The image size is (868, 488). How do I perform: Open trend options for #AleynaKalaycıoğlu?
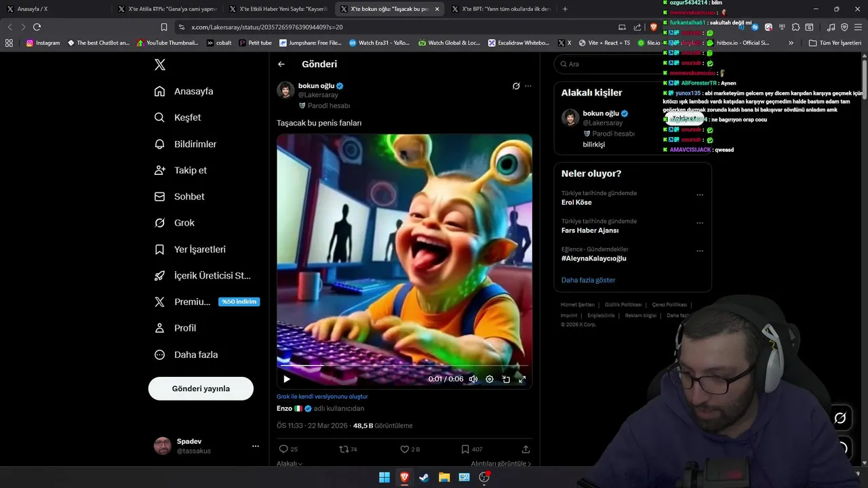tap(700, 251)
